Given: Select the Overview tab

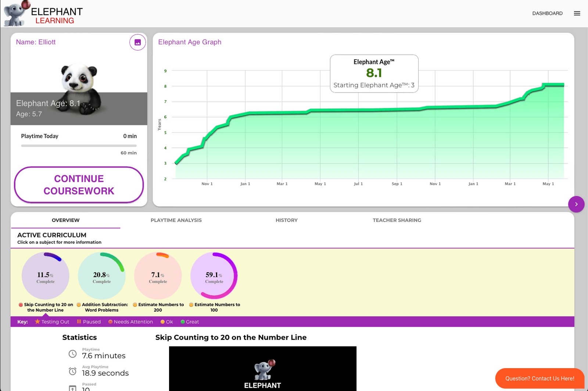Looking at the screenshot, I should click(x=65, y=220).
